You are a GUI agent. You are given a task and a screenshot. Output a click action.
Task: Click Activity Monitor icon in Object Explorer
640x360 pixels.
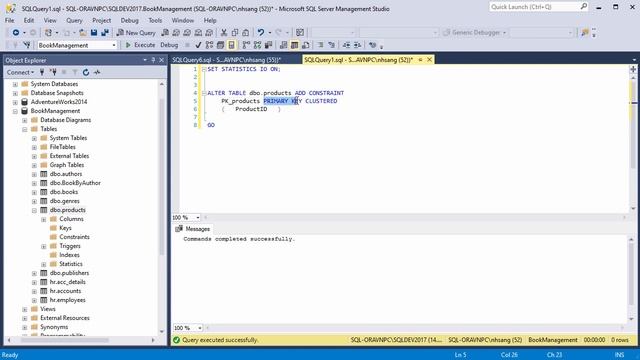pyautogui.click(x=97, y=72)
